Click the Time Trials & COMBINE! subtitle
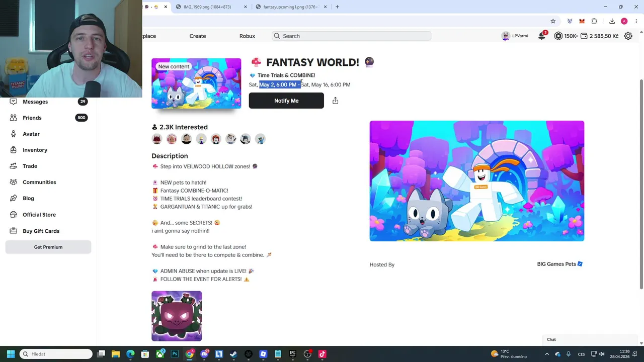The height and width of the screenshot is (362, 644). [286, 75]
